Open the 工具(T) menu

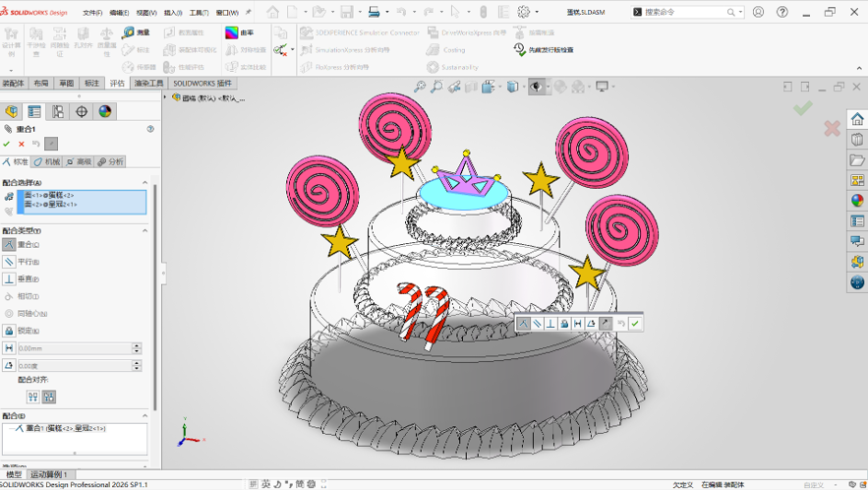[x=199, y=12]
